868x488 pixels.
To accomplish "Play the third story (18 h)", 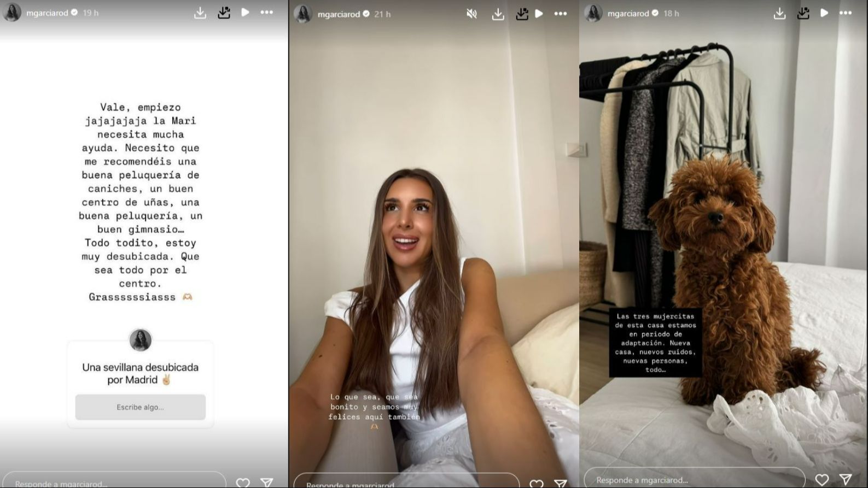I will [824, 13].
